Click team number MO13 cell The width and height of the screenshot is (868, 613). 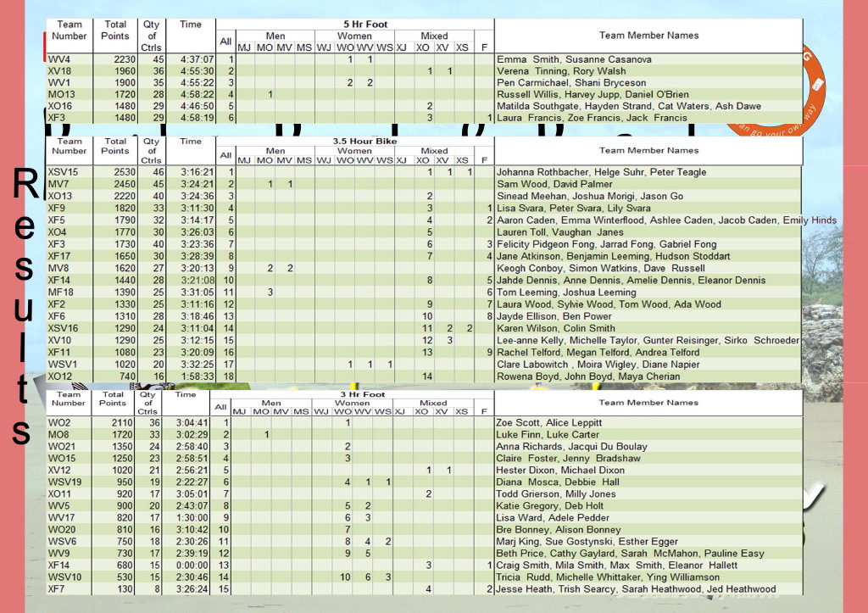(x=62, y=95)
